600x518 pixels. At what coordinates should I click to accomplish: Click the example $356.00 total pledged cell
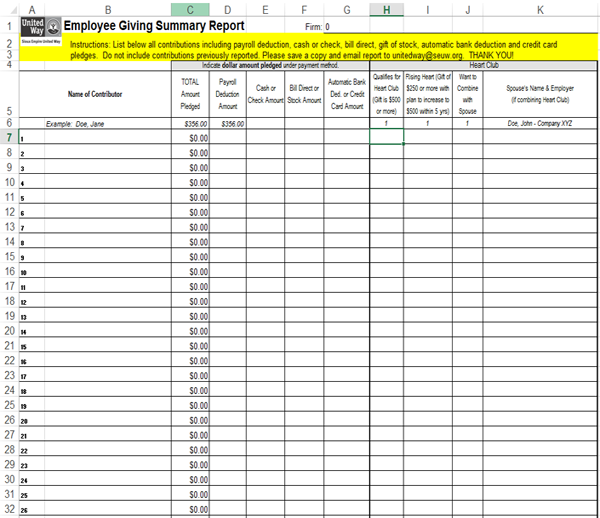[190, 124]
